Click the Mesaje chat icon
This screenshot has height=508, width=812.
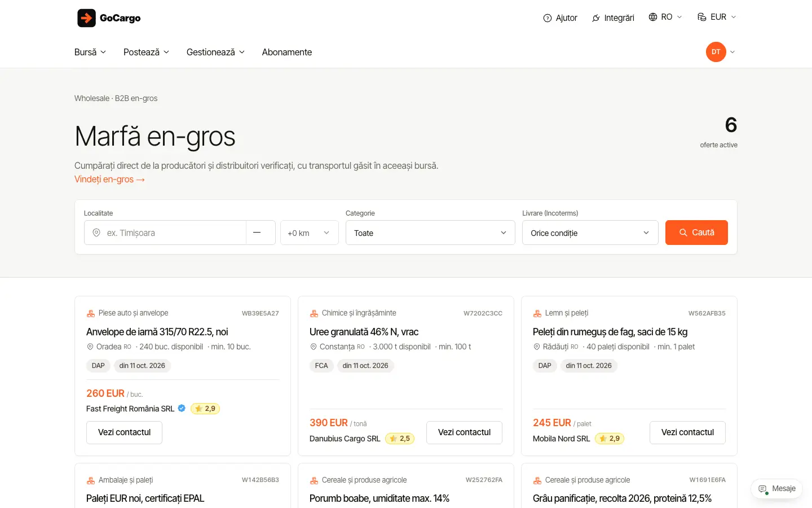point(763,489)
